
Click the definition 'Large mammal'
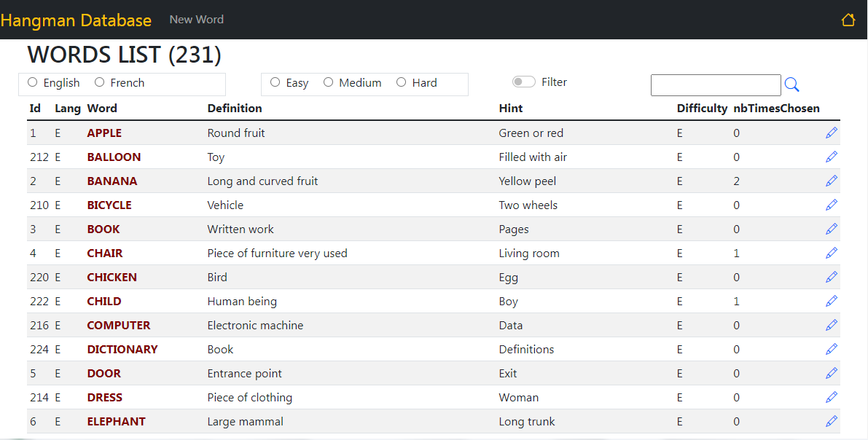(x=245, y=422)
